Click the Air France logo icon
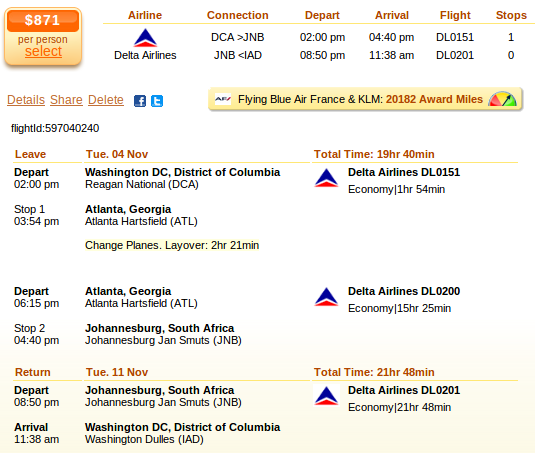Viewport: 535px width, 453px height. [x=223, y=99]
